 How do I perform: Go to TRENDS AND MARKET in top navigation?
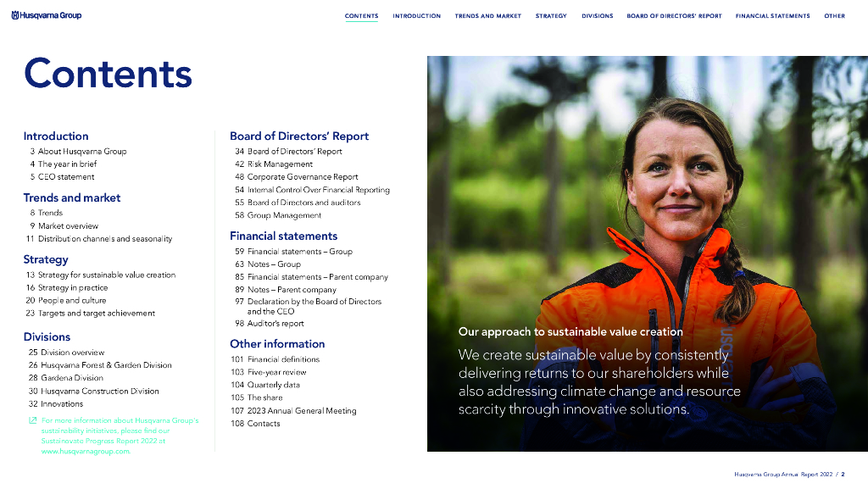click(488, 16)
